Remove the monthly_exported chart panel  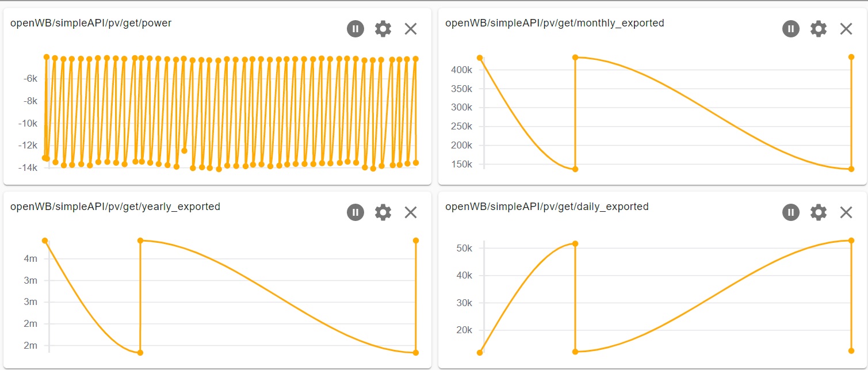pos(846,29)
